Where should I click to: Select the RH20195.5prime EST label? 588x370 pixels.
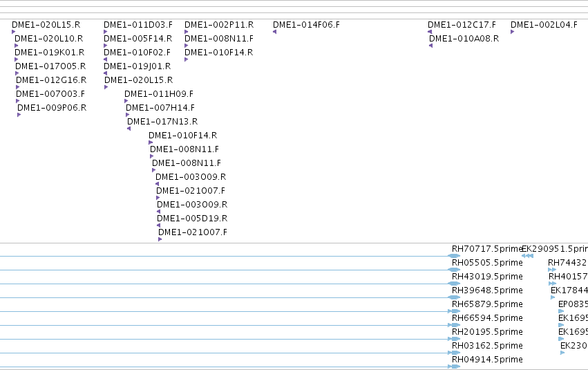[x=487, y=332]
